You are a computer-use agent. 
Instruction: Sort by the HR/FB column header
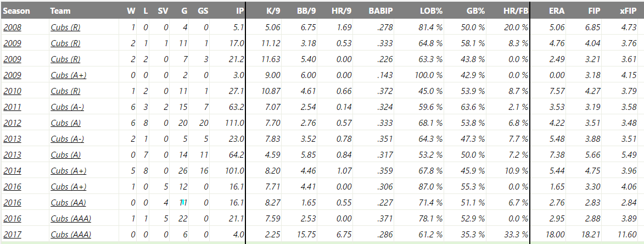click(516, 10)
